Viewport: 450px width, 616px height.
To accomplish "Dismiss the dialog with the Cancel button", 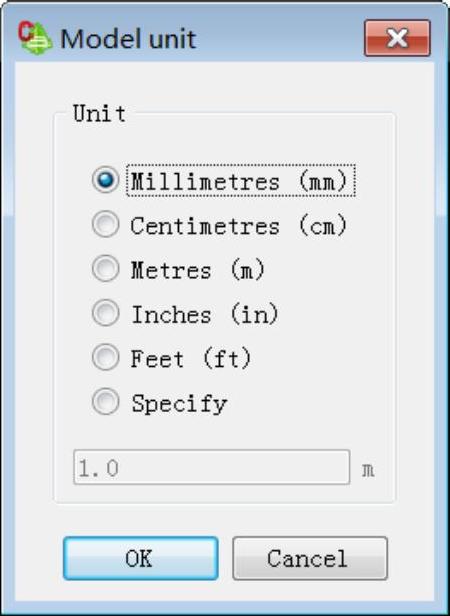I will click(310, 558).
